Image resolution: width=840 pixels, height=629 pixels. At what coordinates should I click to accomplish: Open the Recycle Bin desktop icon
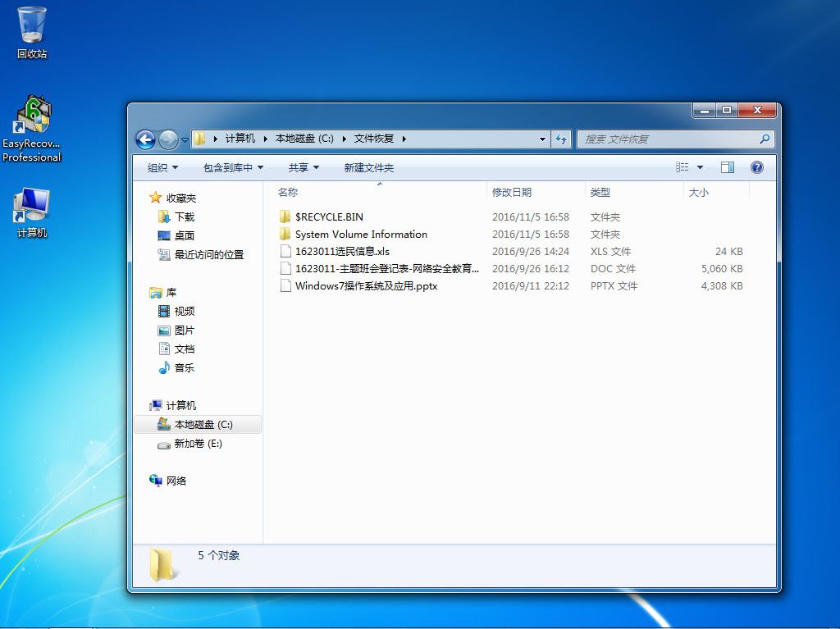pos(32,32)
